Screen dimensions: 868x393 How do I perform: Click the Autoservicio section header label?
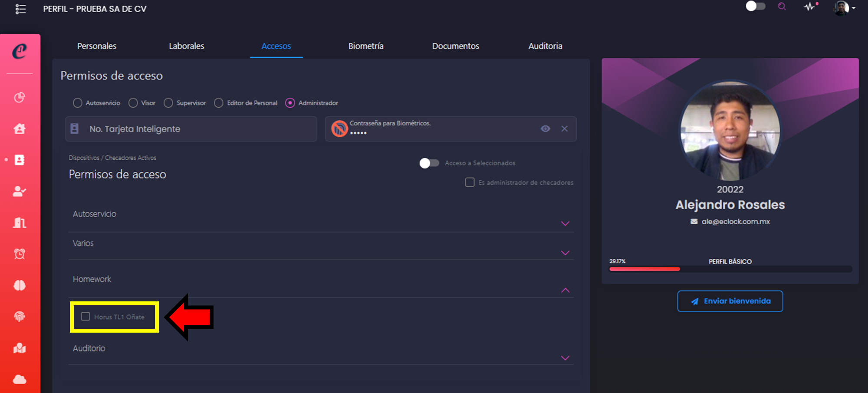point(95,214)
